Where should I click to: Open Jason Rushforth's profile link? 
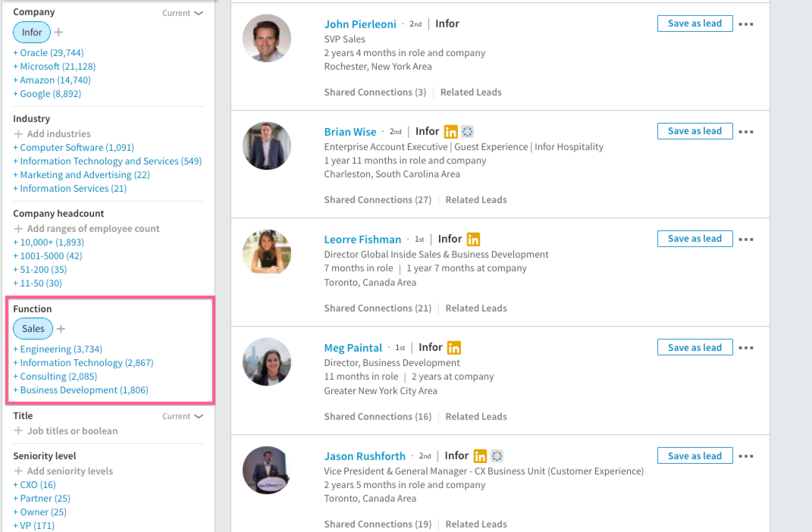click(365, 456)
